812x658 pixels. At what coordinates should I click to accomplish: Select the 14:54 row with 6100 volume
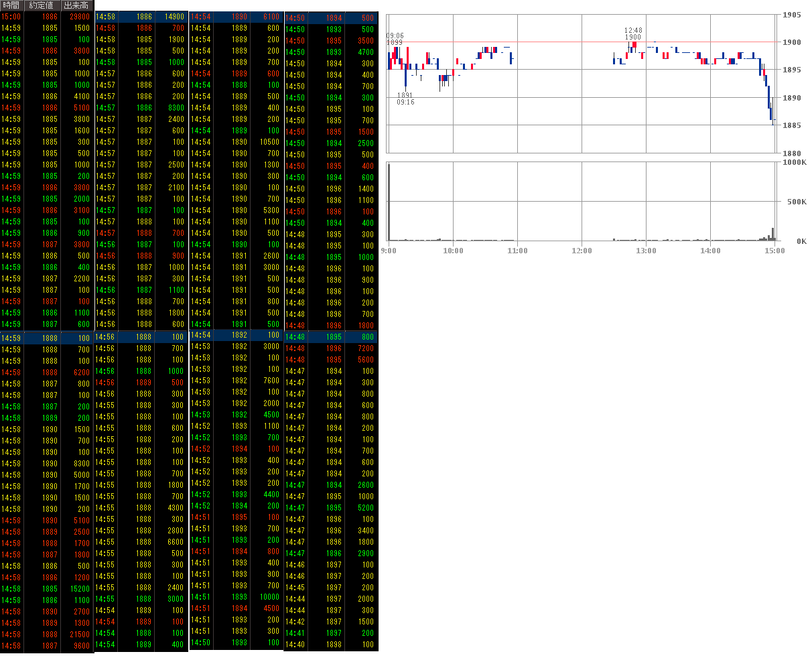click(236, 17)
